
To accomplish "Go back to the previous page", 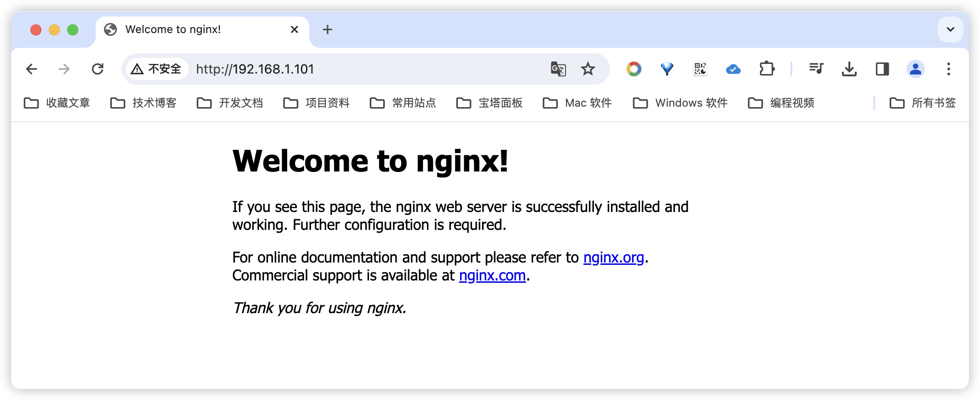I will click(31, 69).
